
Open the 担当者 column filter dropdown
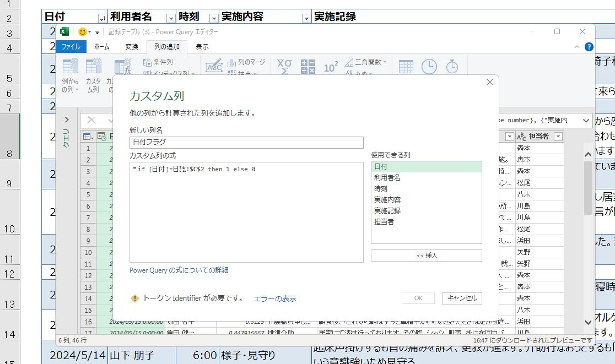558,137
